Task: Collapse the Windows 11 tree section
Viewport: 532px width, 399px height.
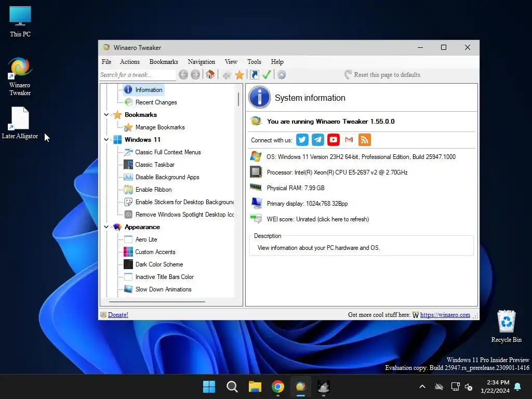Action: click(106, 139)
